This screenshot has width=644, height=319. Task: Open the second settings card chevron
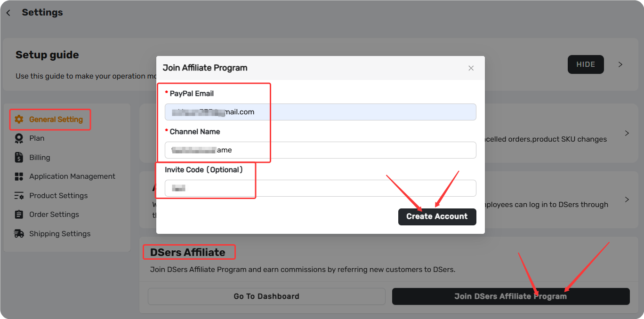(627, 199)
